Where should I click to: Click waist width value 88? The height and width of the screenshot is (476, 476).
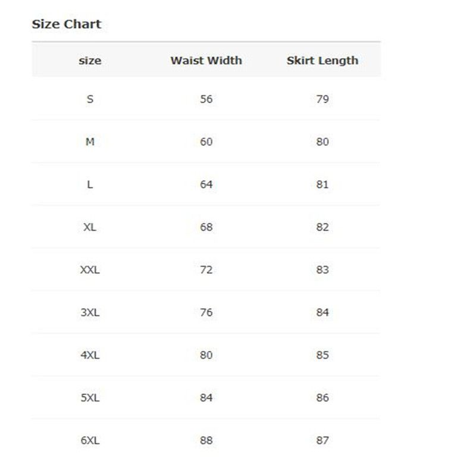coord(206,441)
